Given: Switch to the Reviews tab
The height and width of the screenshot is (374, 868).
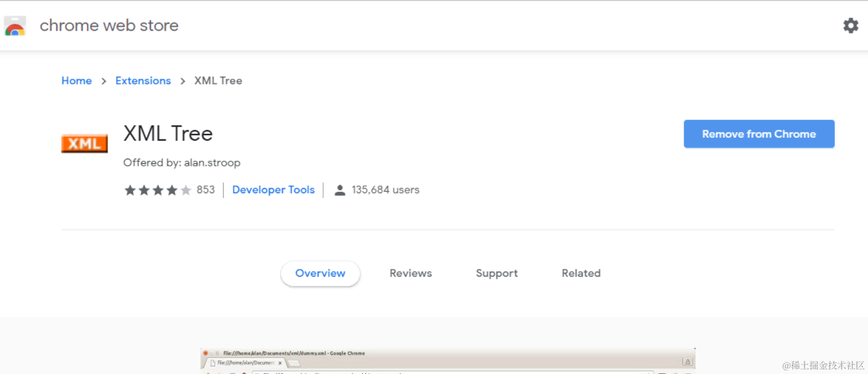Looking at the screenshot, I should point(411,274).
